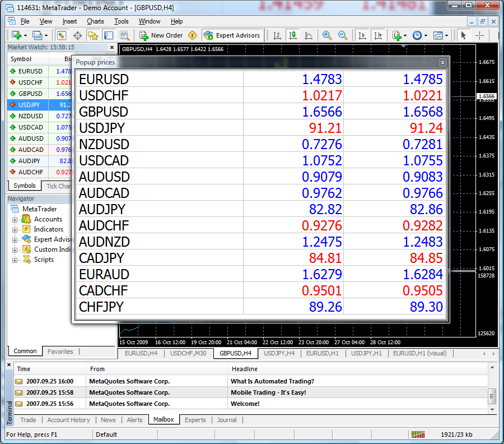Toggle the Navigator folder-star icon
This screenshot has height=444, width=504.
click(x=93, y=35)
